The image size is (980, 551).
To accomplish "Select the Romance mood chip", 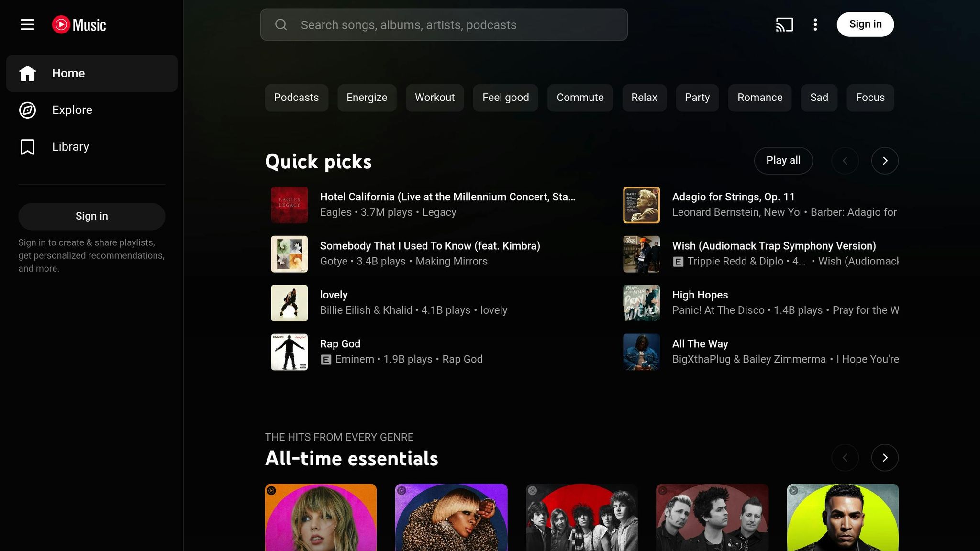I will [760, 98].
